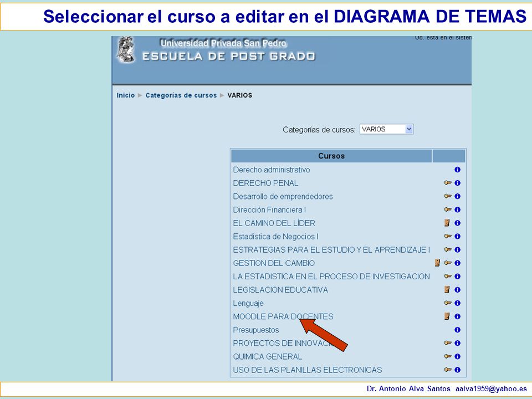The height and width of the screenshot is (399, 532).
Task: Open PROYECTOS DE INNOVACION course link
Action: coord(283,344)
